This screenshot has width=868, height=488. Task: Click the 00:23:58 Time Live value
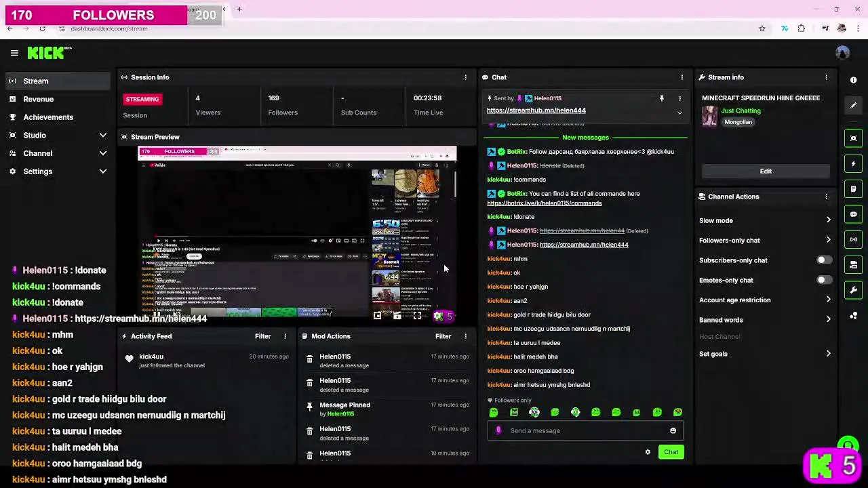click(x=427, y=98)
